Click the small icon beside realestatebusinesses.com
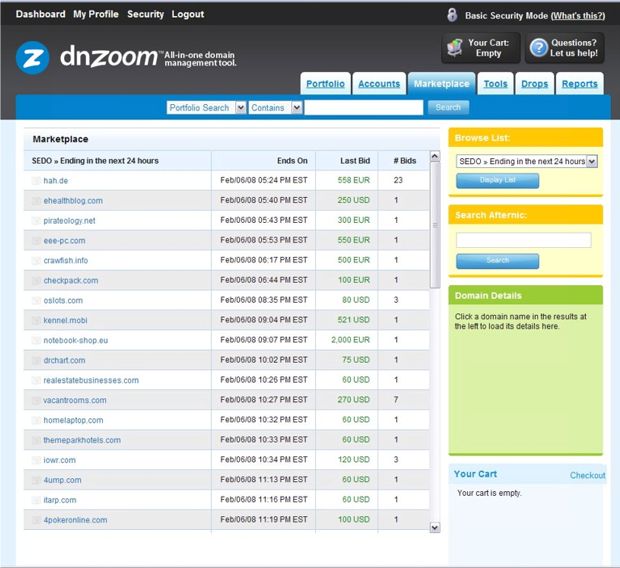This screenshot has width=620, height=568. tap(36, 381)
